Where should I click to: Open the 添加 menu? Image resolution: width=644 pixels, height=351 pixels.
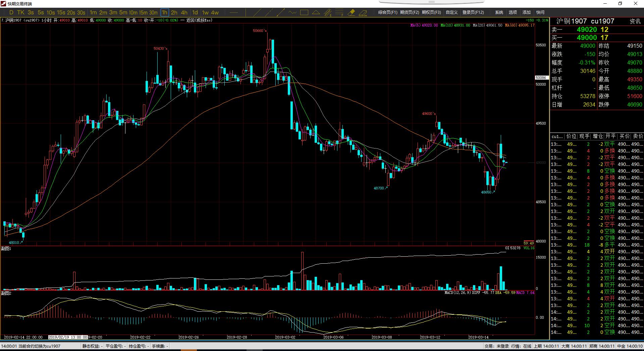coord(527,12)
